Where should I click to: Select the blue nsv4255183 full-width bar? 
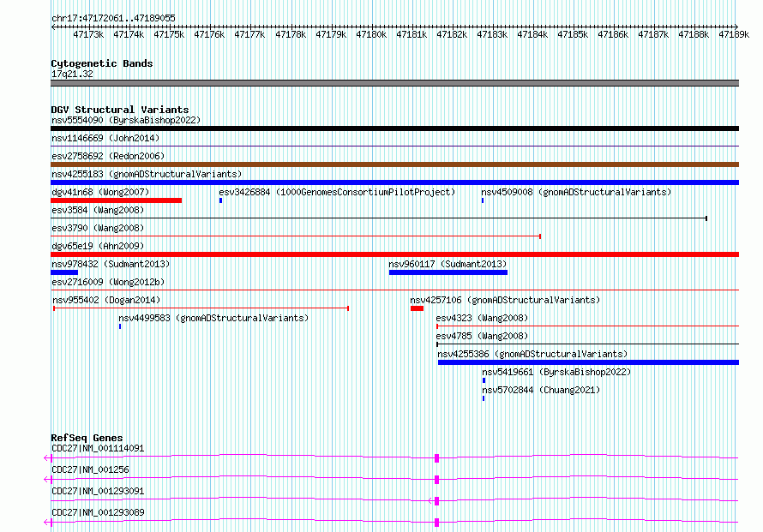[394, 182]
